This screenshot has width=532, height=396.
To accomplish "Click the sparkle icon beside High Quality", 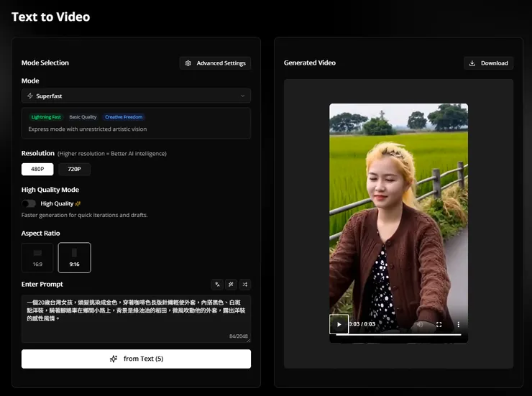I will pyautogui.click(x=78, y=203).
